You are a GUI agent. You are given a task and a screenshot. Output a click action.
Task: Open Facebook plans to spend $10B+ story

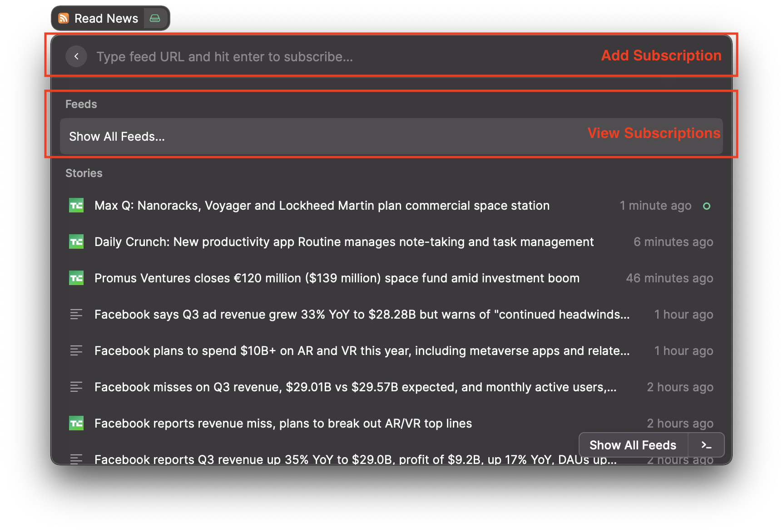[391, 351]
